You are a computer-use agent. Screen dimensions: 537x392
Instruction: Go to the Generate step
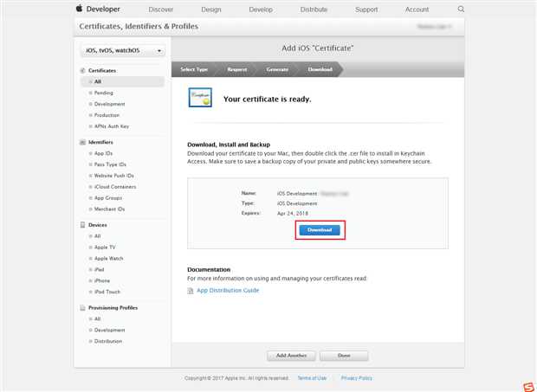point(277,69)
